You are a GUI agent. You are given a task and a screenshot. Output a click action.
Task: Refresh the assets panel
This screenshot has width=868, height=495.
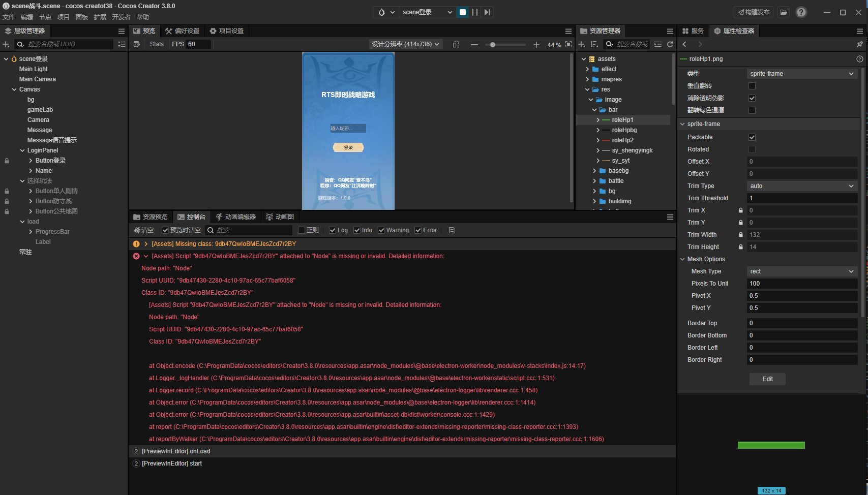(x=670, y=44)
